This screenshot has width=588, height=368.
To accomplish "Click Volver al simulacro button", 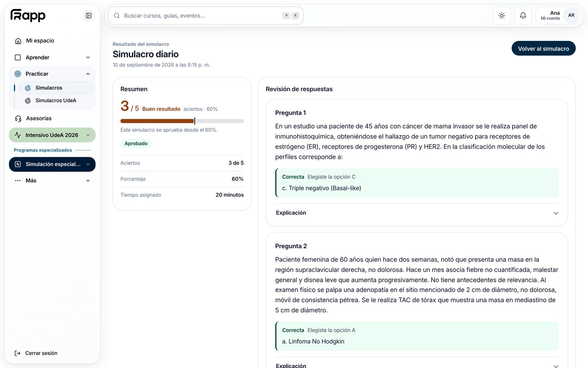I will [x=544, y=49].
